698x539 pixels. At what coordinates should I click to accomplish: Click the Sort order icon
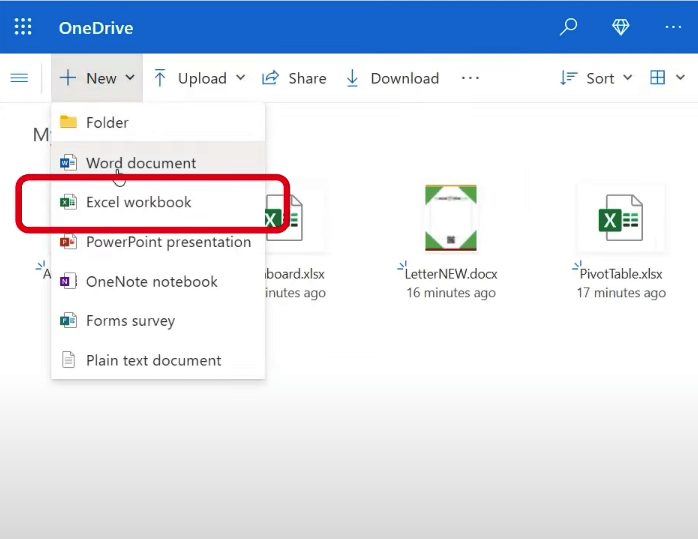[568, 78]
